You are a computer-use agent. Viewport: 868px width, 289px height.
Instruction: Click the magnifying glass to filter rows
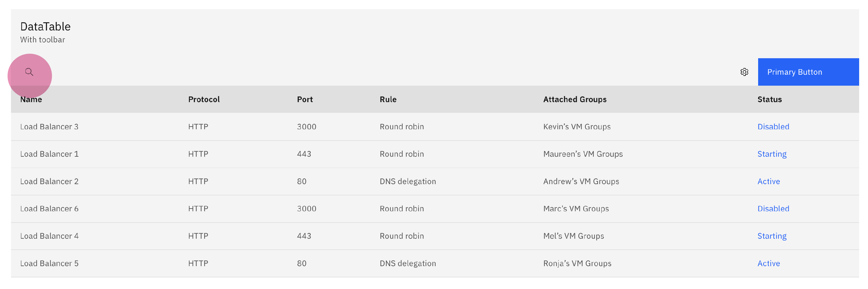click(29, 72)
